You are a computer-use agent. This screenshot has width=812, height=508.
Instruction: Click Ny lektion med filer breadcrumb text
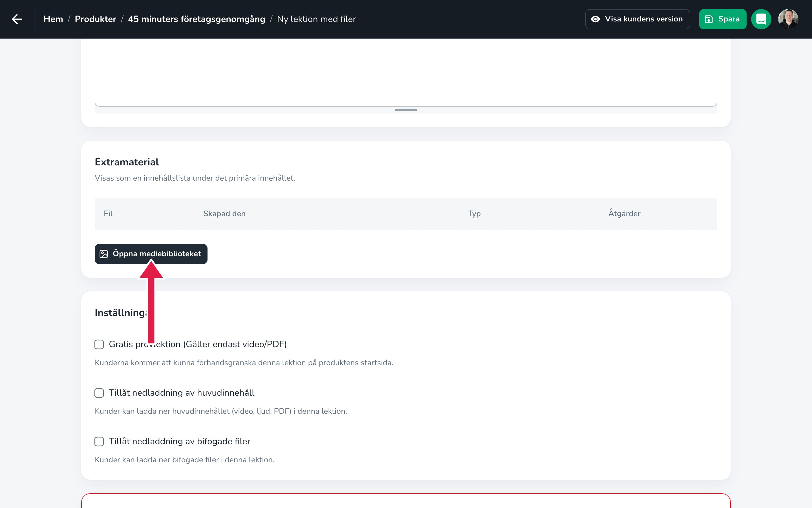tap(316, 19)
